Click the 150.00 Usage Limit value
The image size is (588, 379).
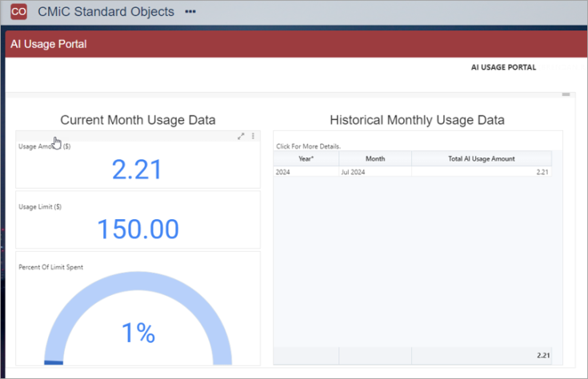pos(138,229)
